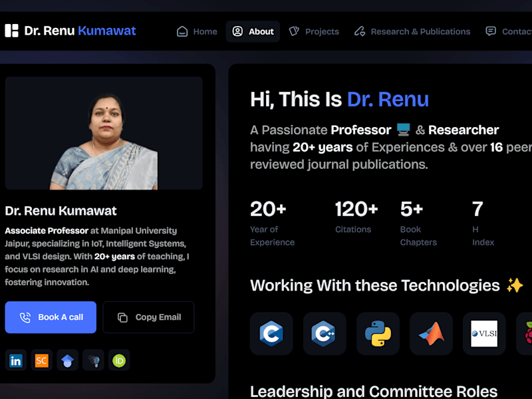The image size is (532, 399).
Task: Click "Associate Professor" in the bio
Action: (x=47, y=231)
